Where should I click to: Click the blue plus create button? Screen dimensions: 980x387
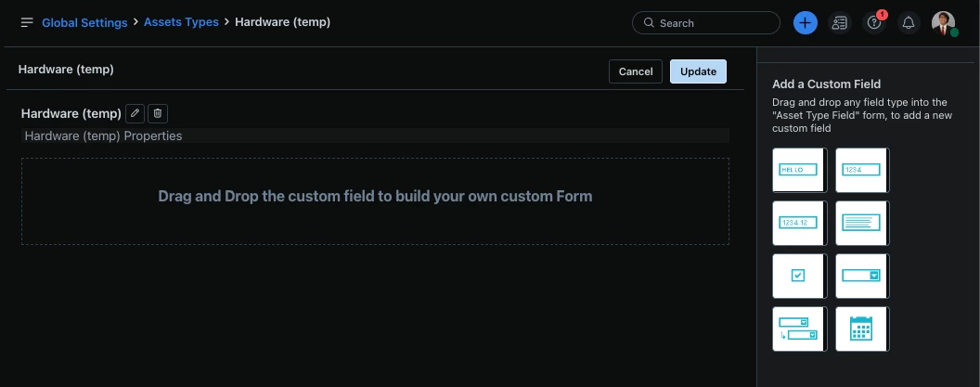[x=805, y=23]
